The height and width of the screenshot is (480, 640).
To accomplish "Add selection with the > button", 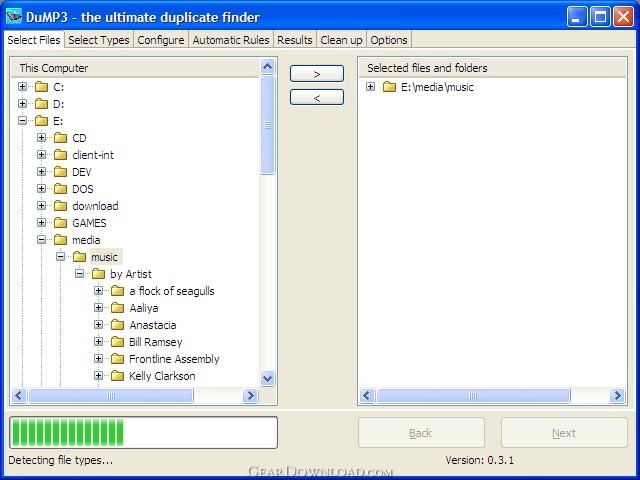I will point(317,74).
